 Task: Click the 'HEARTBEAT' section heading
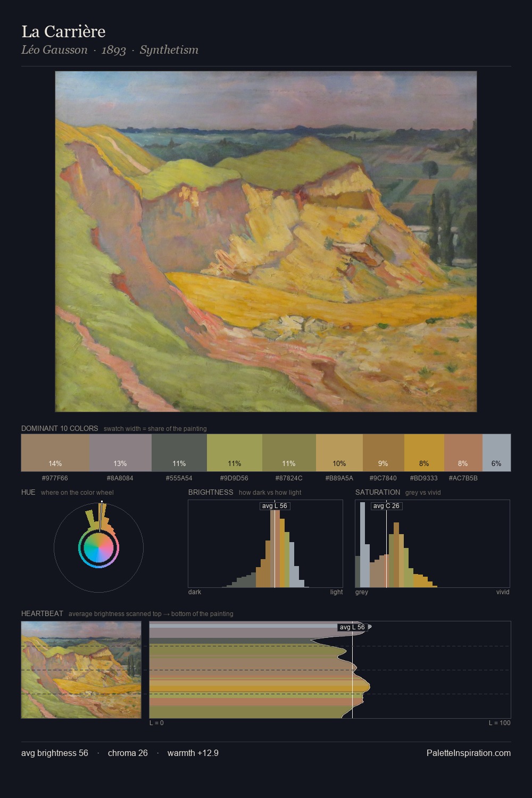[x=42, y=613]
